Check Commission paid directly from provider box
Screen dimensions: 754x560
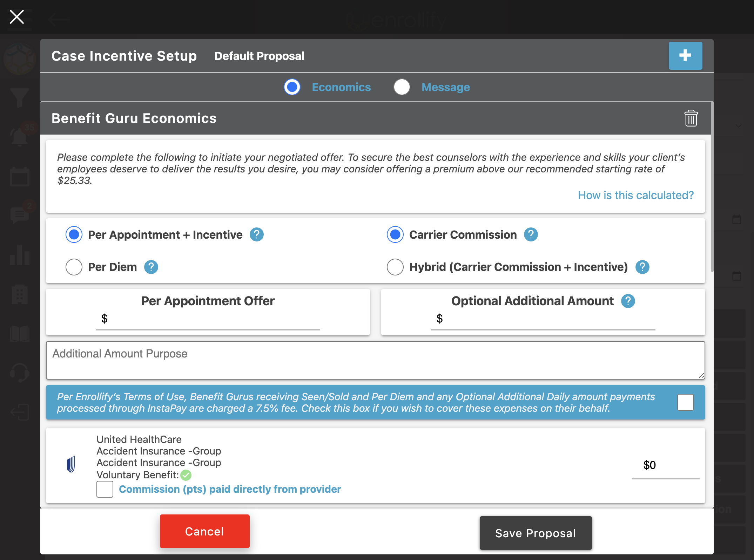pyautogui.click(x=105, y=489)
